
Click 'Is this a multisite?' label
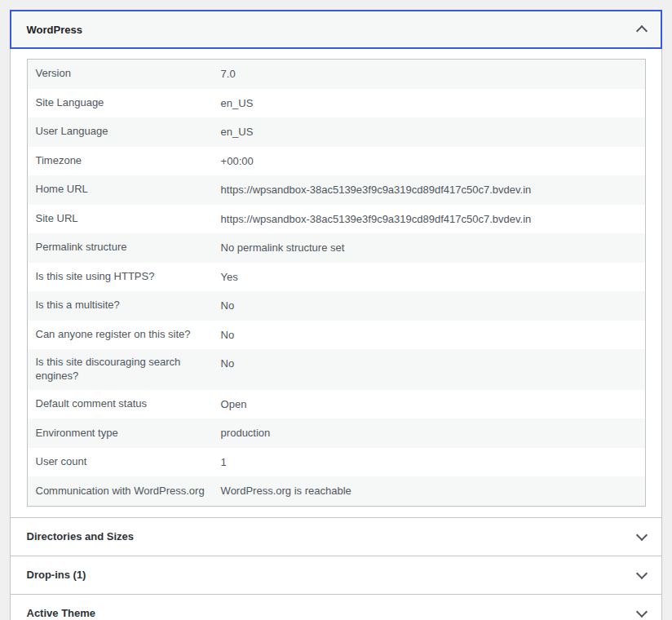[77, 305]
